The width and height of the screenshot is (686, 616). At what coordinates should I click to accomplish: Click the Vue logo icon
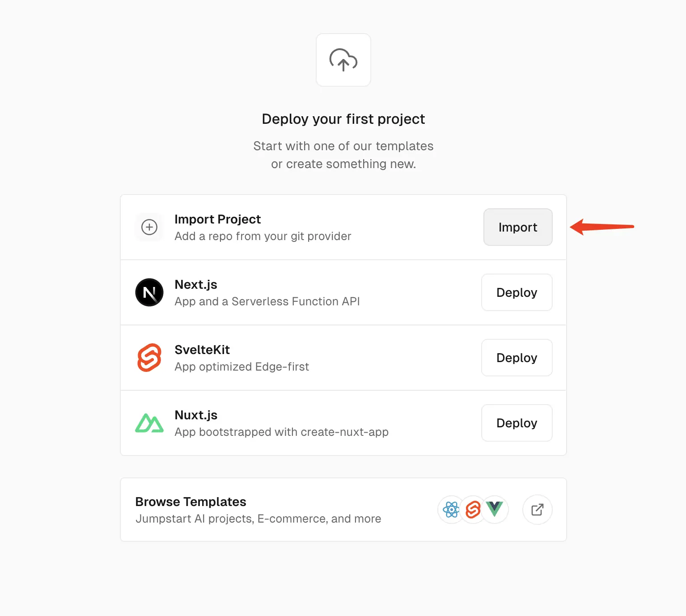point(495,509)
